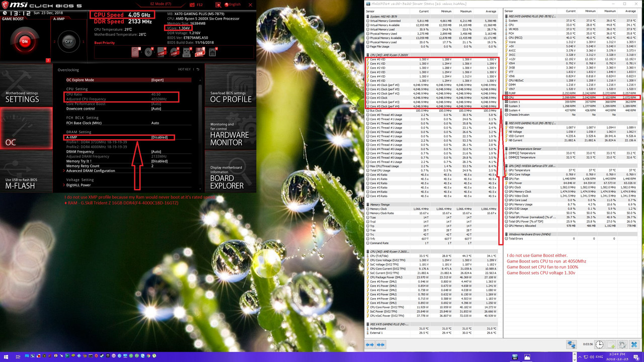Viewport: 644px width, 362px height.
Task: Select the USB CD boot device icon
Action: (x=174, y=52)
